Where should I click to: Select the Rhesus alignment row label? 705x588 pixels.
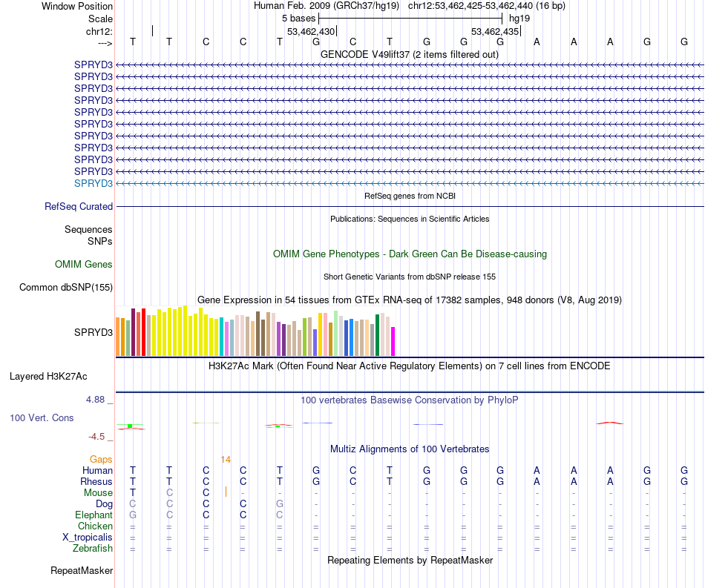96,481
